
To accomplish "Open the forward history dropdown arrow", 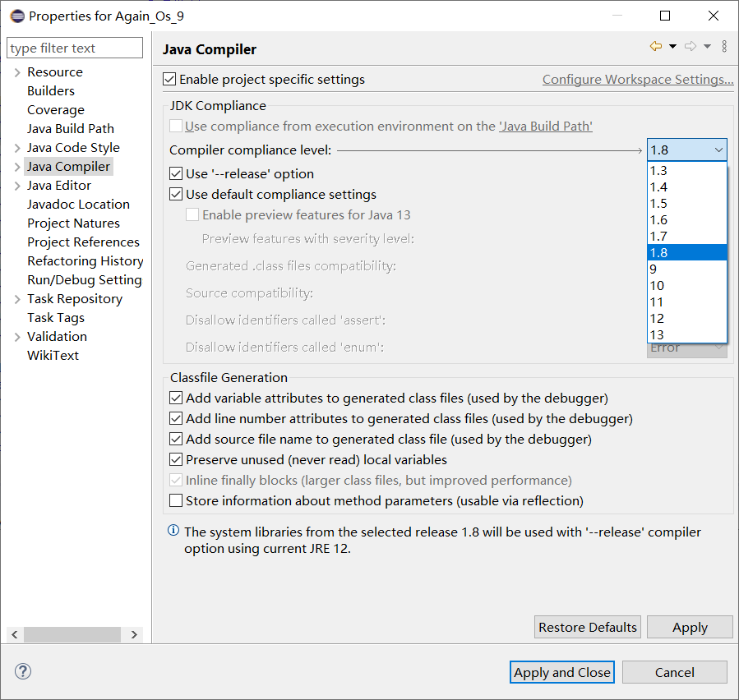I will 708,47.
